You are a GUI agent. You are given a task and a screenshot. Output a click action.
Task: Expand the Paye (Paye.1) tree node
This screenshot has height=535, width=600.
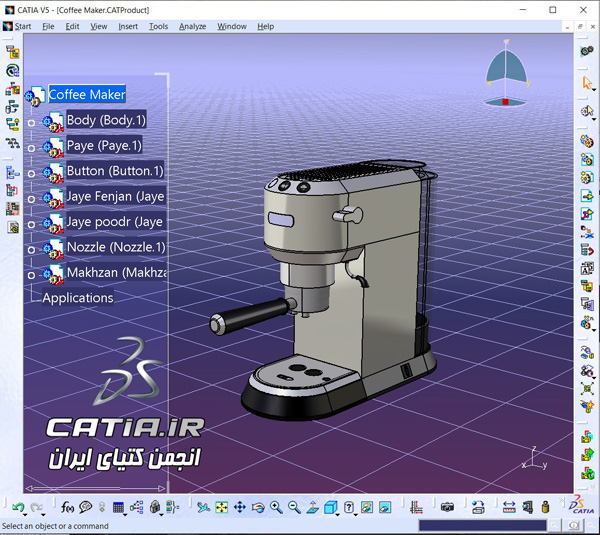coord(31,148)
